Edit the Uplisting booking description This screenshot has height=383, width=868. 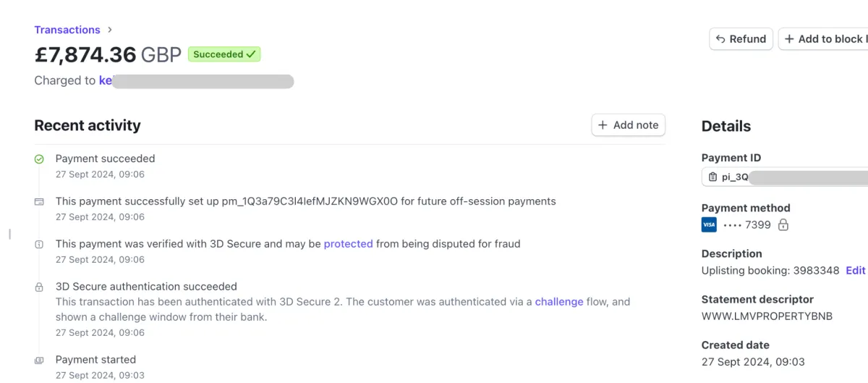coord(856,270)
